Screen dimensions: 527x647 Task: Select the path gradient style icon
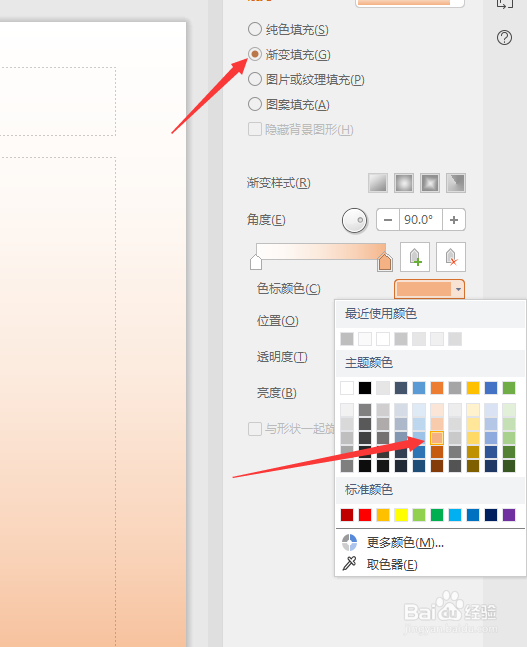tap(456, 183)
